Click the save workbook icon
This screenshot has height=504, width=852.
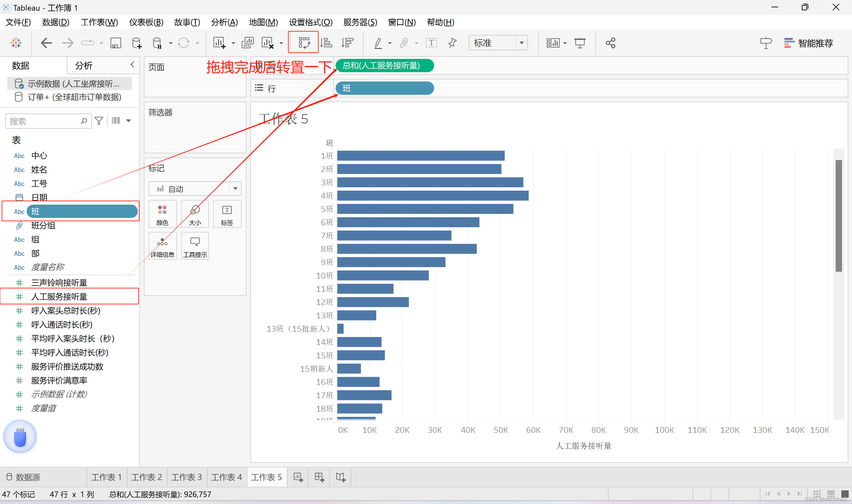(x=116, y=43)
